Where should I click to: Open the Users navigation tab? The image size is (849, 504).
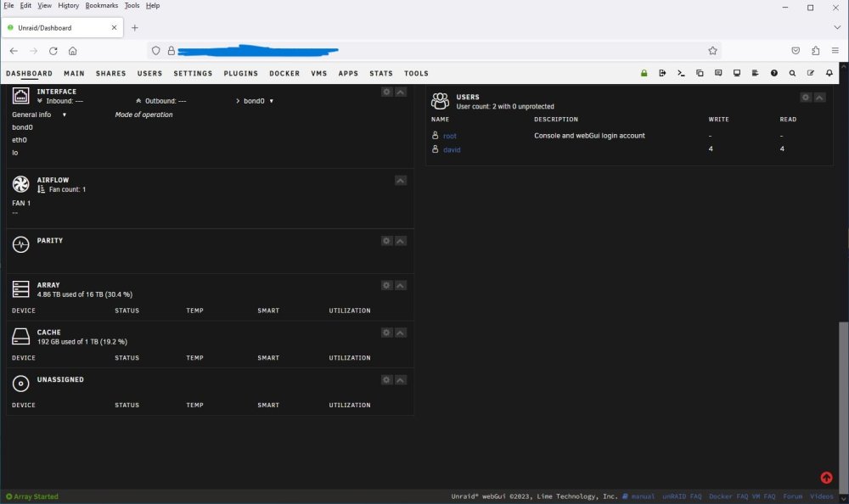[x=150, y=74]
